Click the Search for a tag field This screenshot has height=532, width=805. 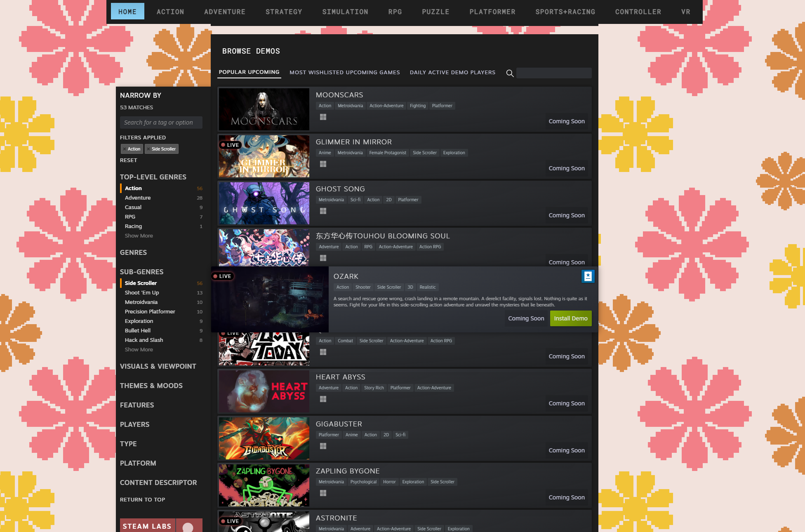point(161,122)
